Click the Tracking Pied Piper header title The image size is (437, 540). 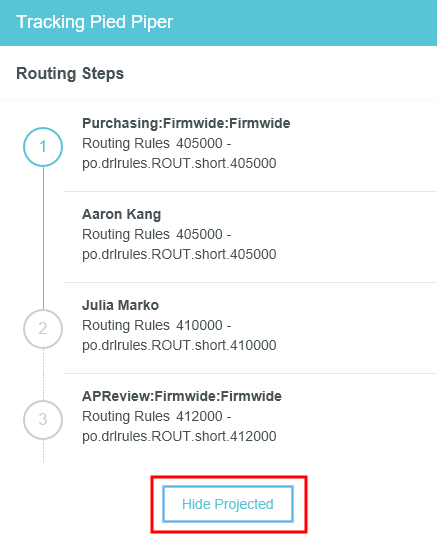point(94,22)
